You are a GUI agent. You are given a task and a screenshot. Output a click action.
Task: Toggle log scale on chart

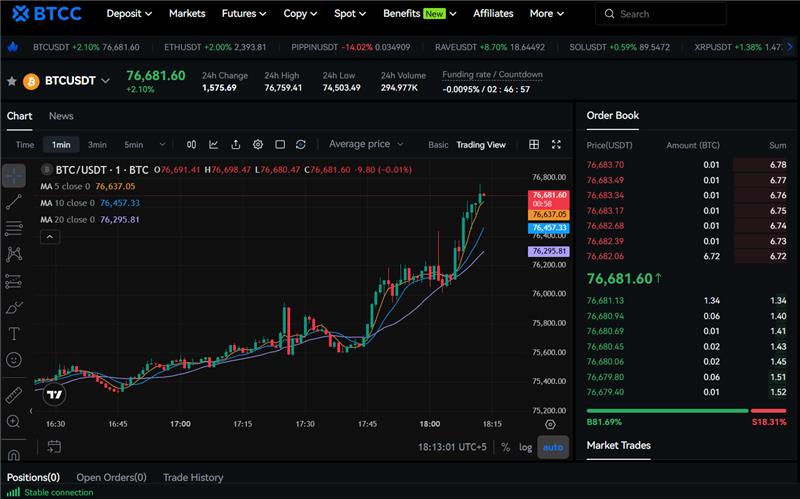526,447
